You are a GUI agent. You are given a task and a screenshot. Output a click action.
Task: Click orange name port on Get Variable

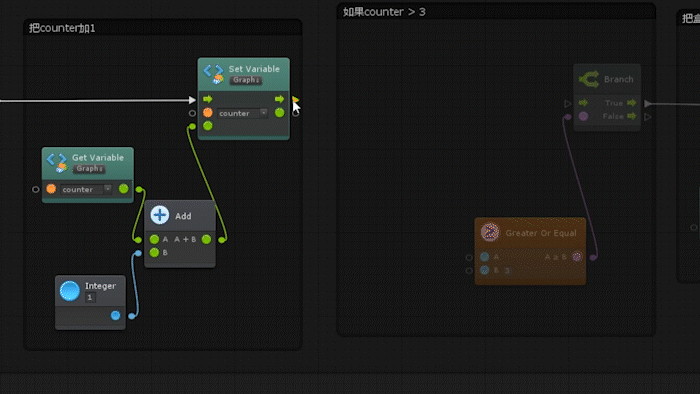click(51, 189)
